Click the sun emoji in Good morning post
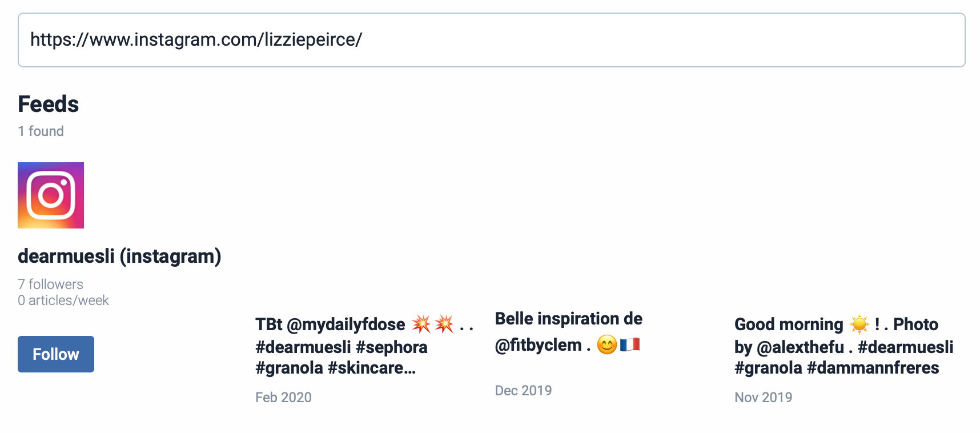Image resolution: width=980 pixels, height=433 pixels. click(x=859, y=324)
